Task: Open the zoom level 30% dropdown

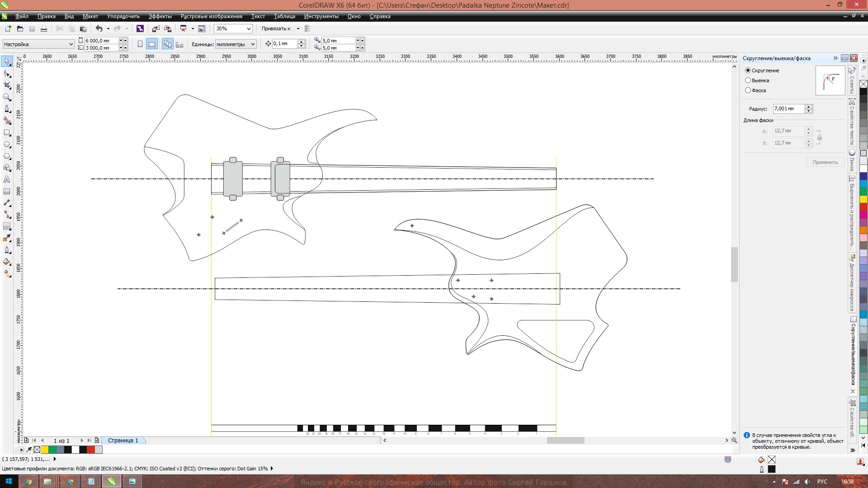Action: pos(248,28)
